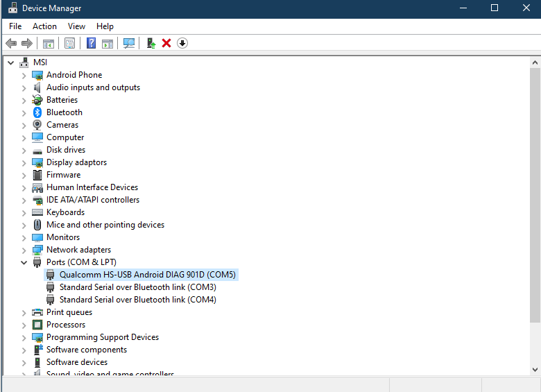Click the Qualcomm HS-USB port icon
Viewport: 541px width, 392px height.
coord(51,275)
